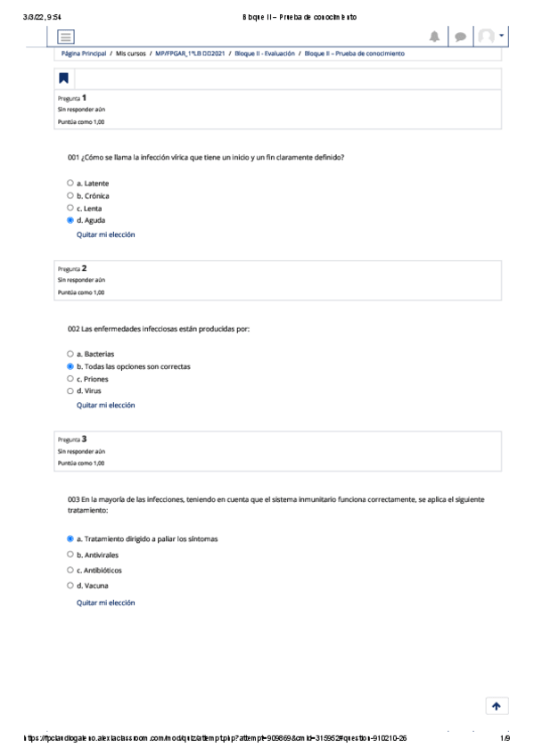Open the MP/FPGAR course breadcrumb link
Viewport: 534px width, 756px height.
[190, 53]
